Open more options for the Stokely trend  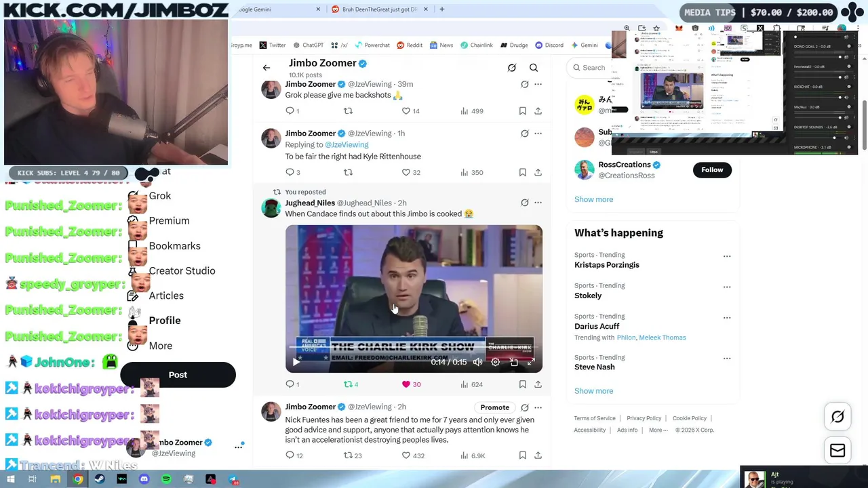[x=727, y=287]
